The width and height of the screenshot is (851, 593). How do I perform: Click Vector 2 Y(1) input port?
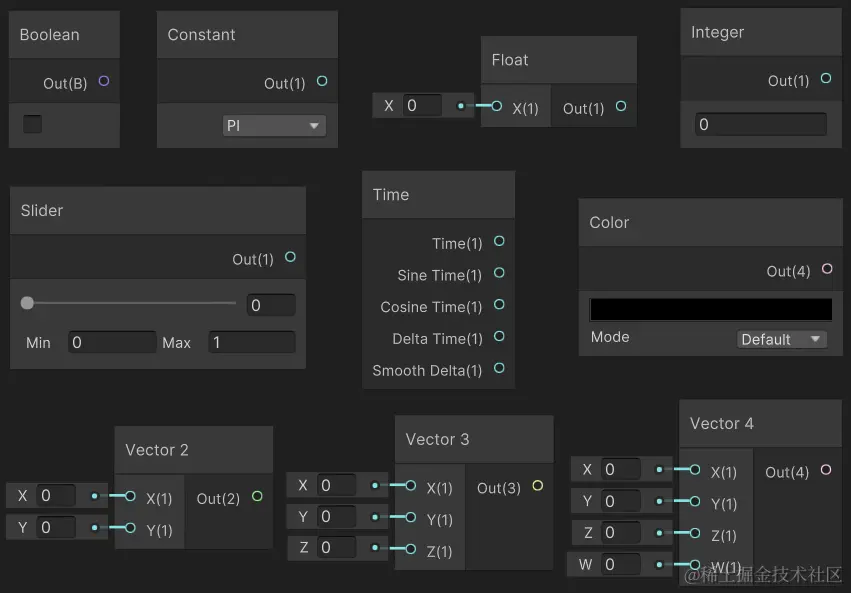tap(130, 528)
